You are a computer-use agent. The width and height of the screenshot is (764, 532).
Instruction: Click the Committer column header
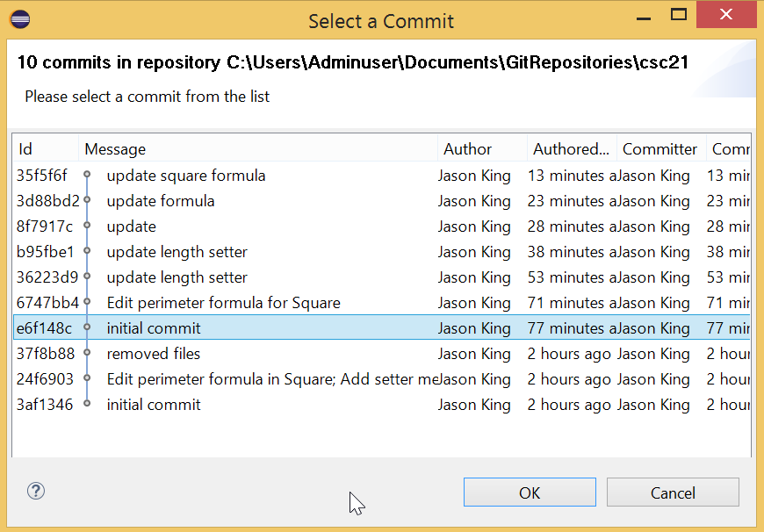(x=659, y=148)
